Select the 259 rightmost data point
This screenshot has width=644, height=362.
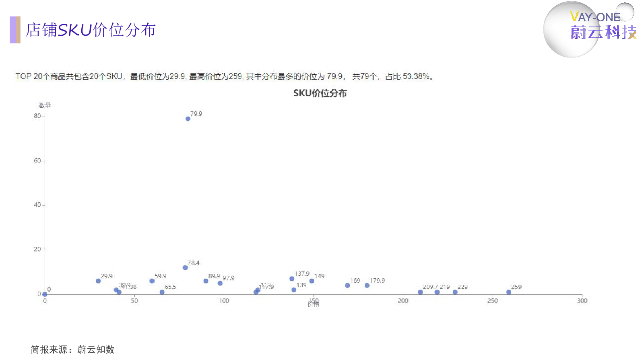point(508,292)
